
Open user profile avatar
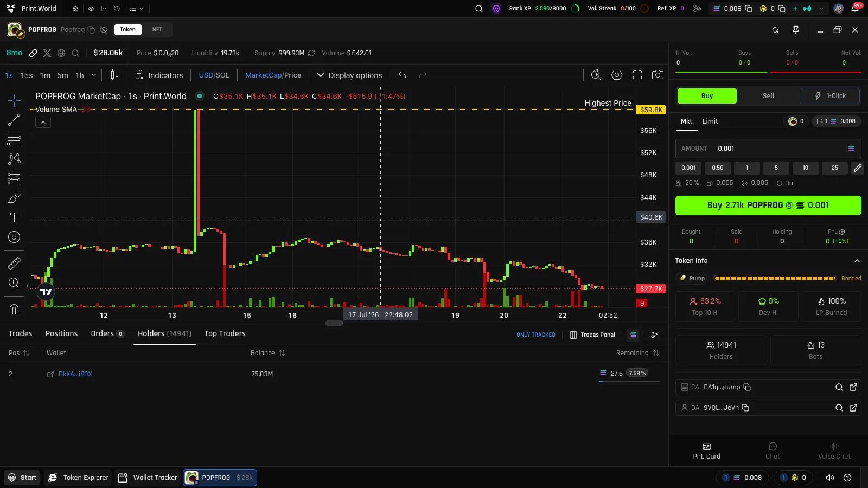point(838,9)
